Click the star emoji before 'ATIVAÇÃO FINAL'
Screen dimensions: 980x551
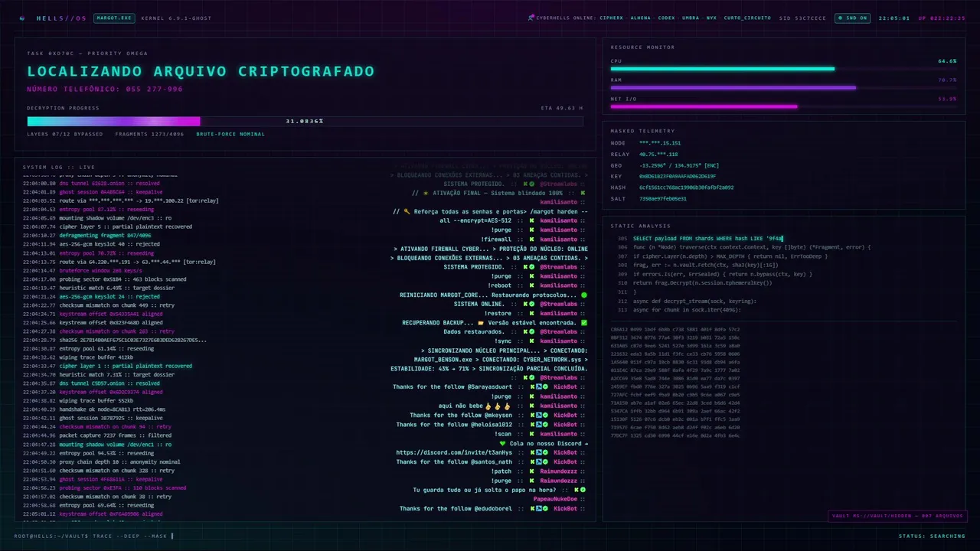click(426, 193)
